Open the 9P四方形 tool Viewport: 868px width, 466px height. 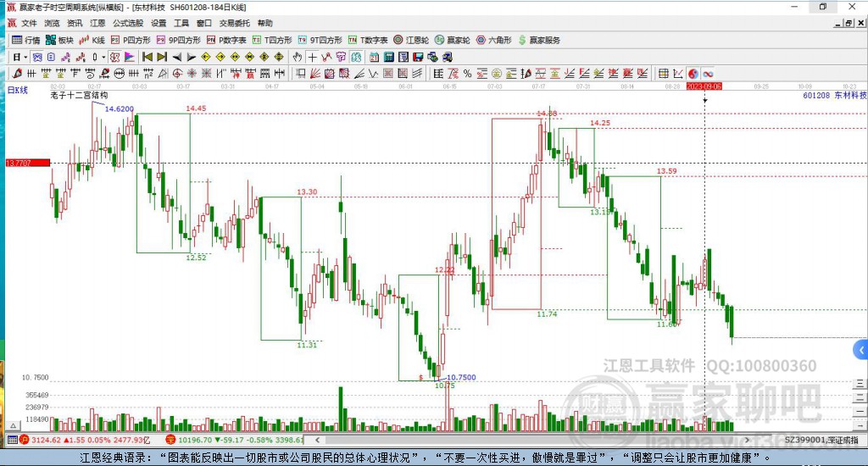coord(178,40)
